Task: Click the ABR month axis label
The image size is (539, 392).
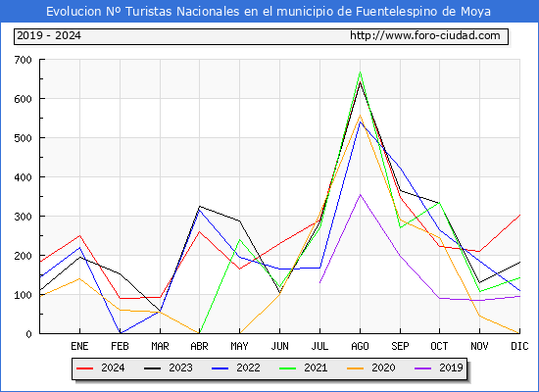Action: (x=199, y=346)
